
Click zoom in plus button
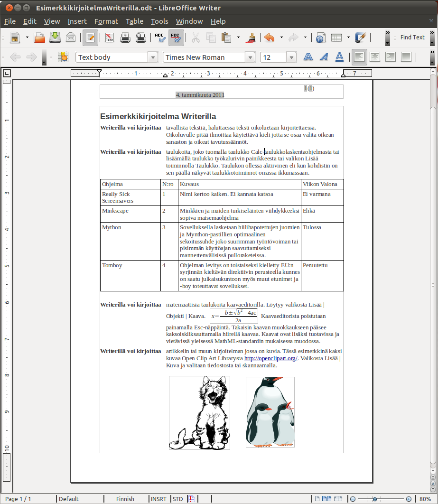point(409,499)
